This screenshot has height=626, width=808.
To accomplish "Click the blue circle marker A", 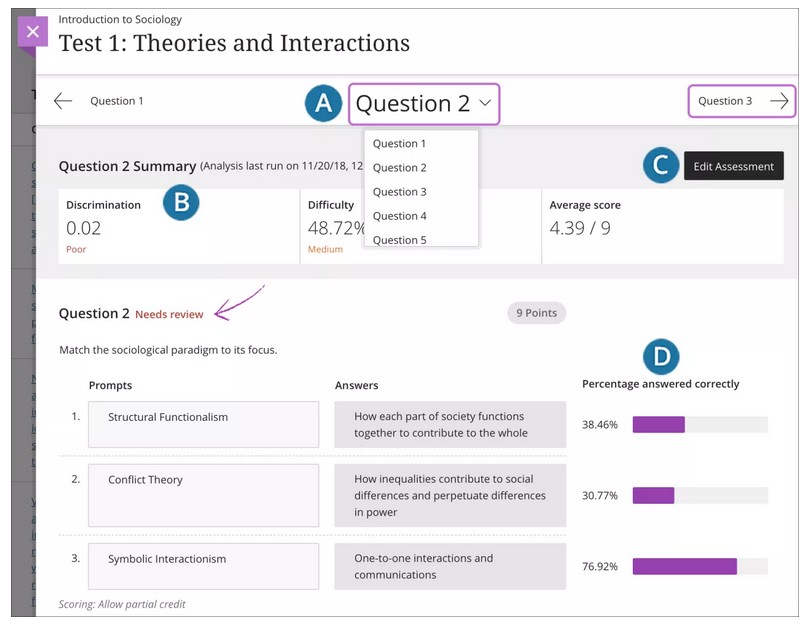I will click(323, 103).
